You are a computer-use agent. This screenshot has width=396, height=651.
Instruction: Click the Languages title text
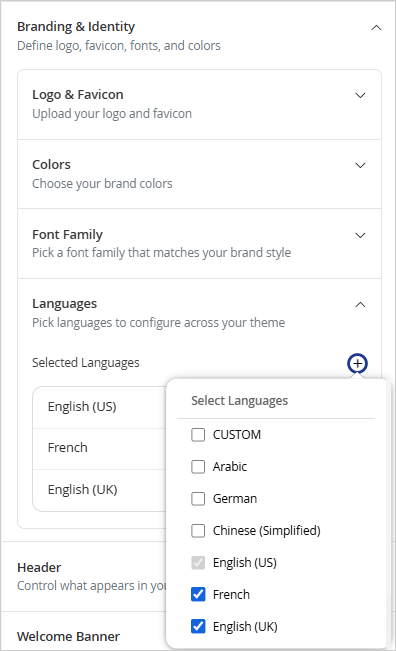pyautogui.click(x=64, y=304)
